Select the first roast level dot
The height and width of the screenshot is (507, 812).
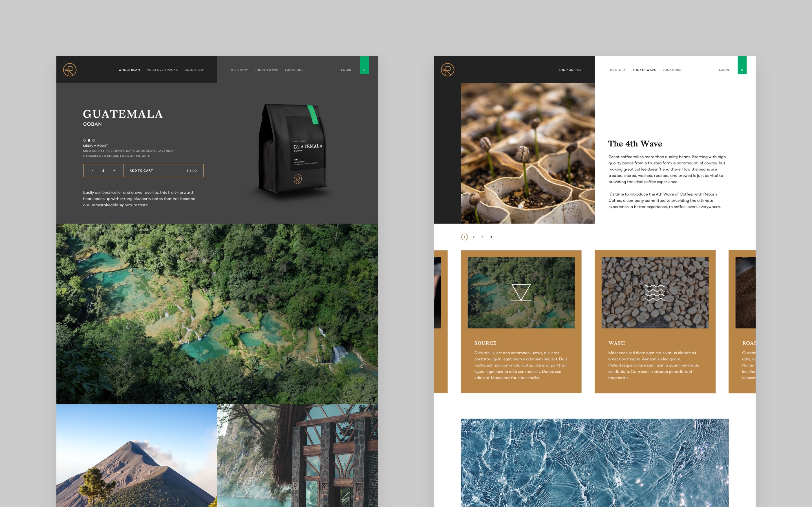[x=85, y=141]
